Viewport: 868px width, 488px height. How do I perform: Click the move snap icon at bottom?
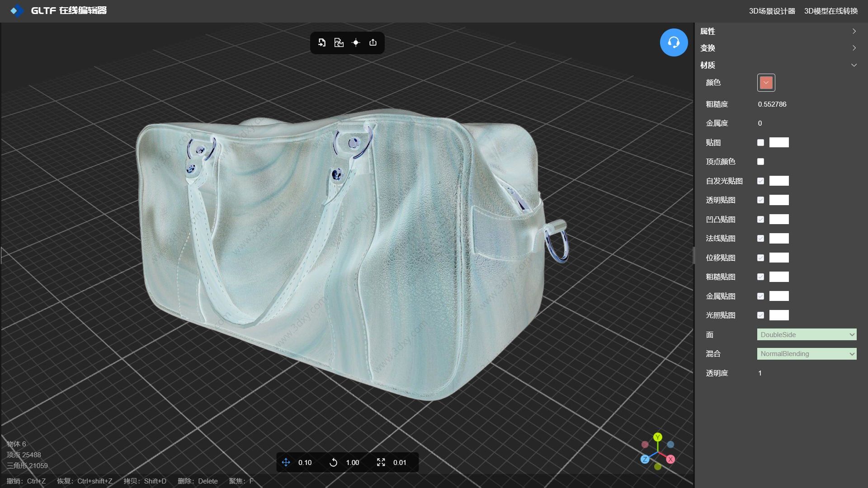click(x=286, y=462)
